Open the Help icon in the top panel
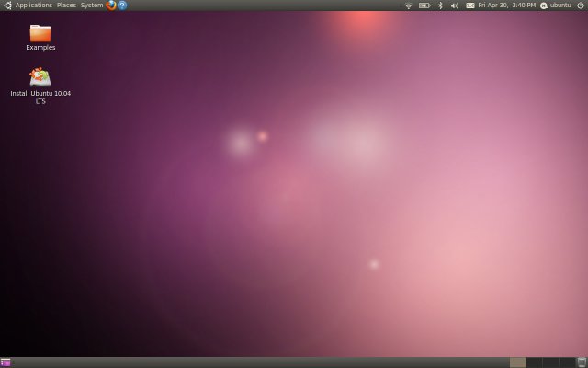Viewport: 588px width, 368px height. click(x=122, y=6)
